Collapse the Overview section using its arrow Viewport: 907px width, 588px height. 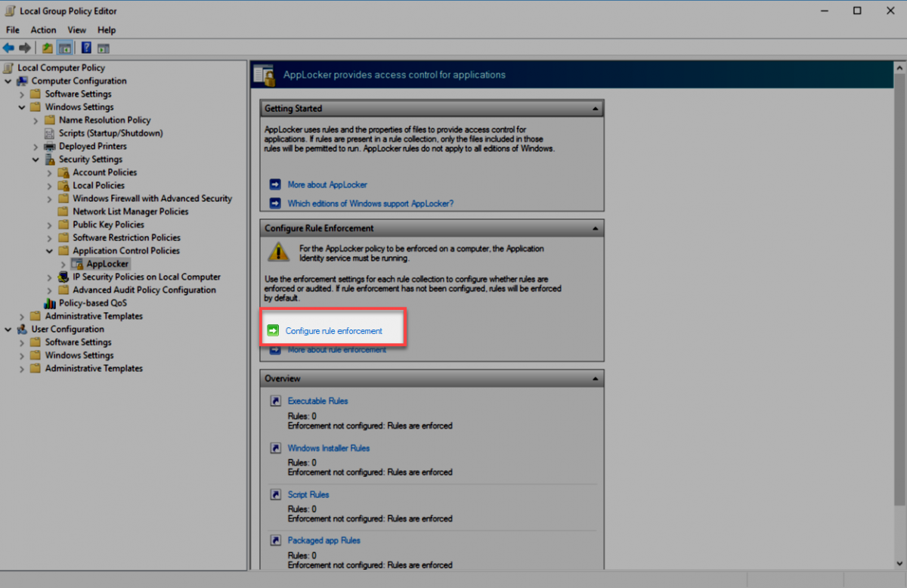pos(596,379)
